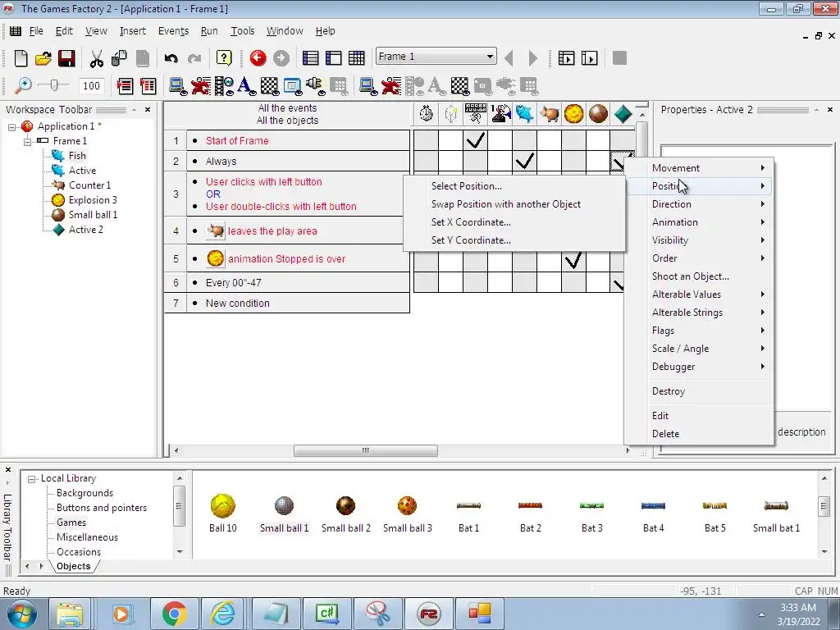Open the Tools menu
Viewport: 840px width, 630px height.
242,31
